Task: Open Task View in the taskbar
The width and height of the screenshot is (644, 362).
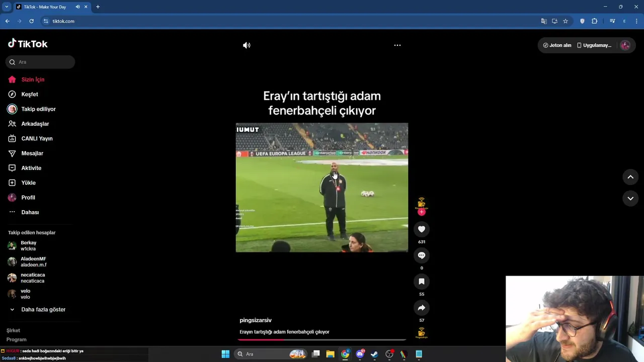Action: (316, 354)
